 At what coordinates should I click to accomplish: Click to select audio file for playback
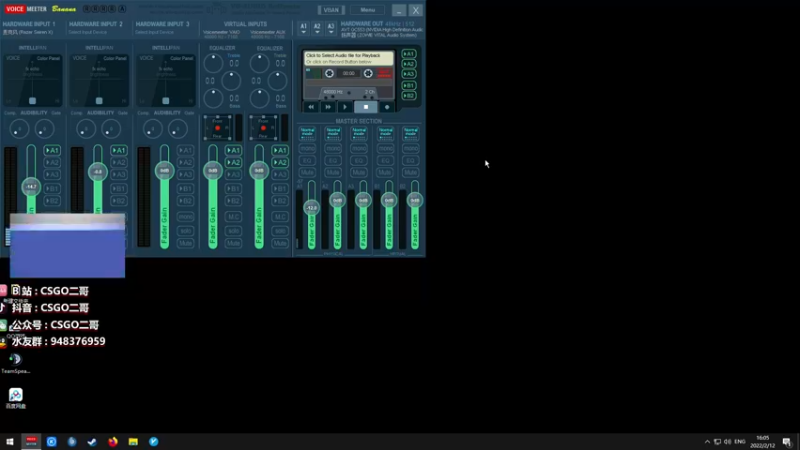pos(349,58)
